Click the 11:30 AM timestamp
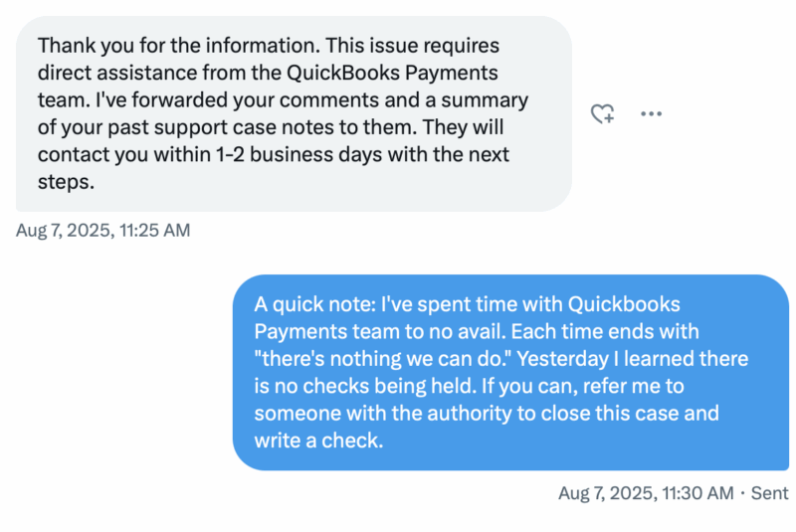Screen dimensions: 796x532 (646, 492)
